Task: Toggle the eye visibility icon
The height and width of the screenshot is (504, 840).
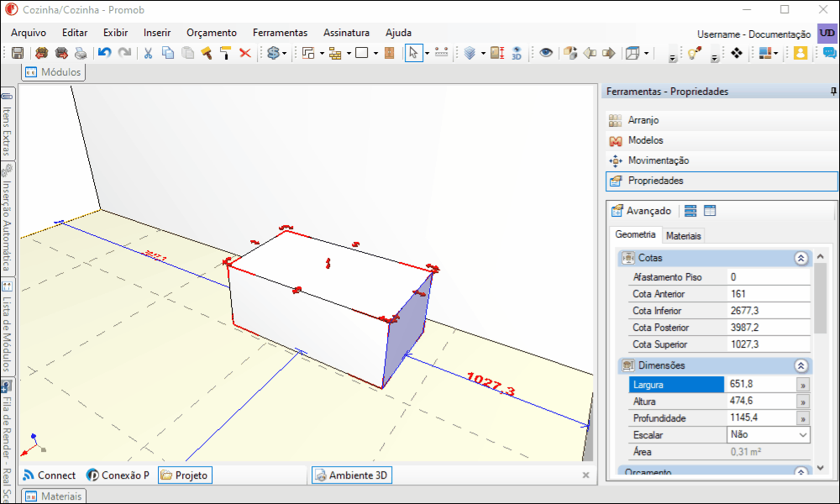Action: pyautogui.click(x=546, y=52)
